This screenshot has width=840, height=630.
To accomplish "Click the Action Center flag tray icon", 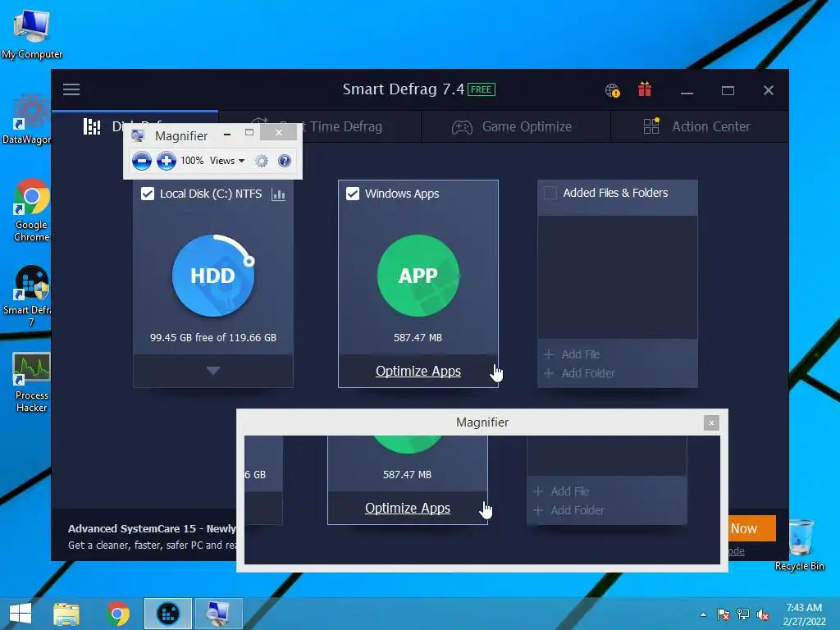I will pyautogui.click(x=724, y=614).
